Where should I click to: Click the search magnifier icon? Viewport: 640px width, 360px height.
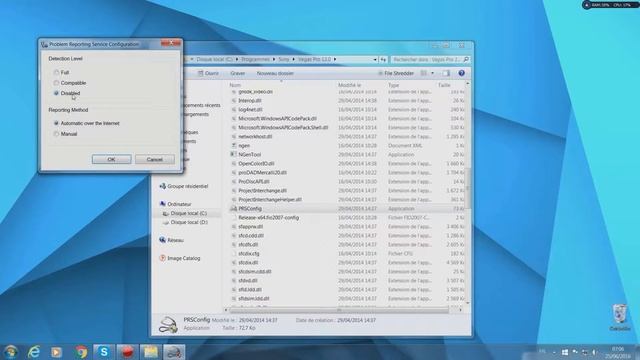coord(466,59)
